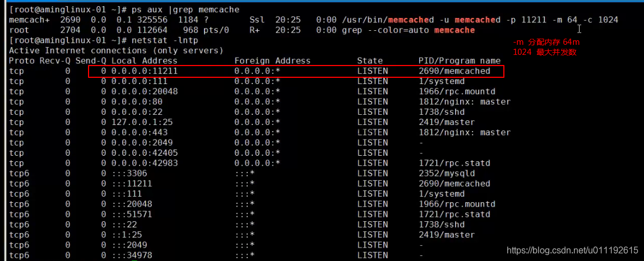Click the 'memcach+' user in ps output
This screenshot has width=644, height=261.
pos(29,20)
